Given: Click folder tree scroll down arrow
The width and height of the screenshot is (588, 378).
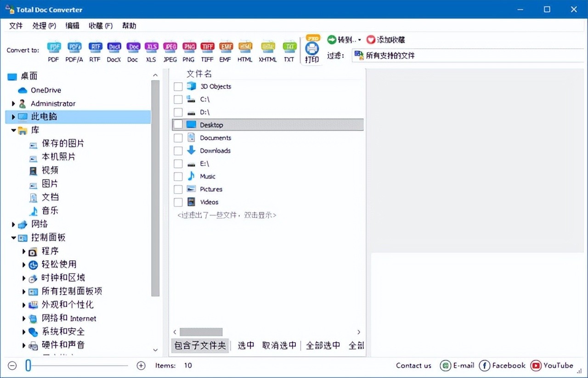Looking at the screenshot, I should (155, 350).
